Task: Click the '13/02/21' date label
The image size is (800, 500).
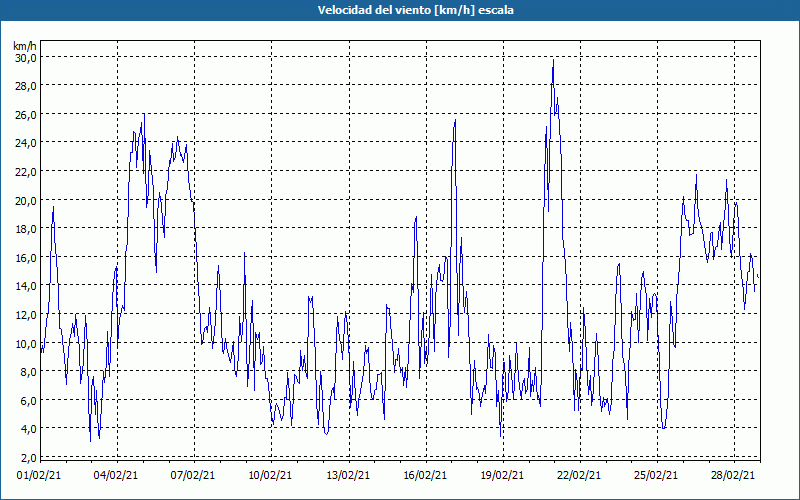Action: click(x=348, y=475)
